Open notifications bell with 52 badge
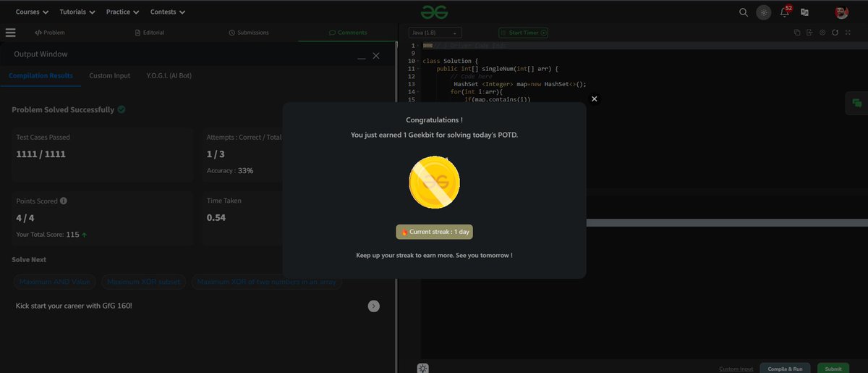 785,12
